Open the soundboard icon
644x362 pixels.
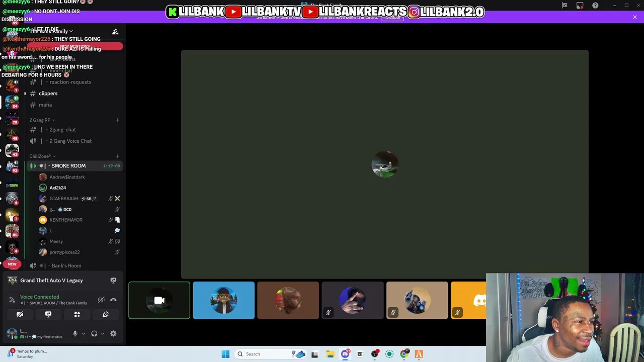click(106, 314)
